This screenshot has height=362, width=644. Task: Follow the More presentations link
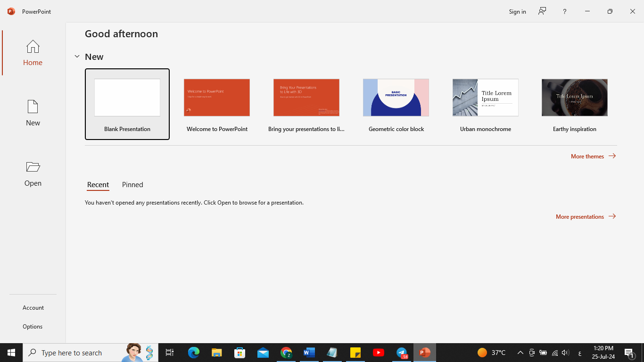[x=586, y=216]
